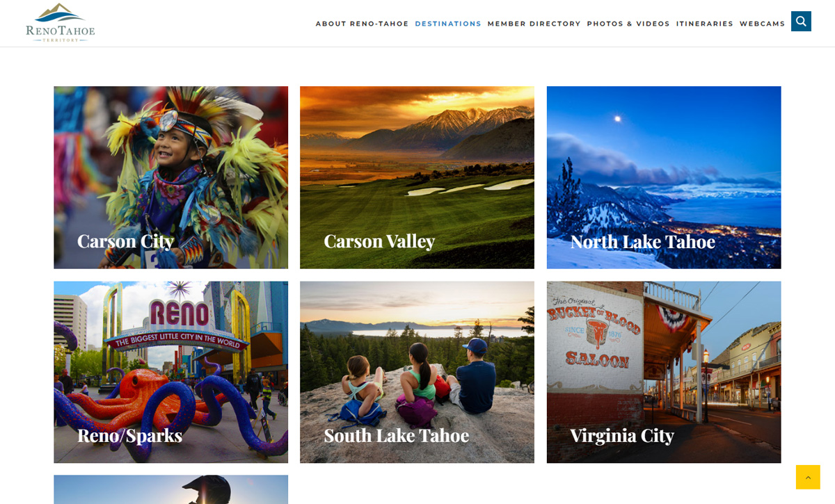Click the South Lake Tahoe heading
The height and width of the screenshot is (504, 835).
click(x=396, y=435)
